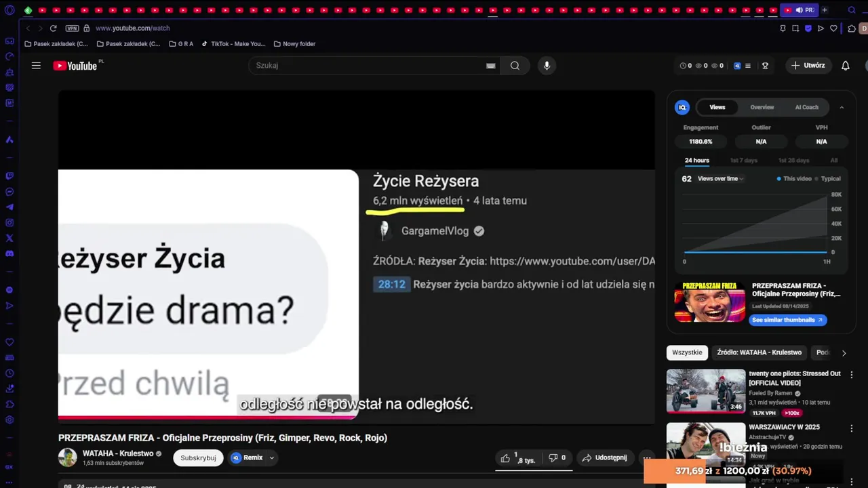Open the Remix dropdown arrow
Viewport: 868px width, 488px height.
(271, 458)
